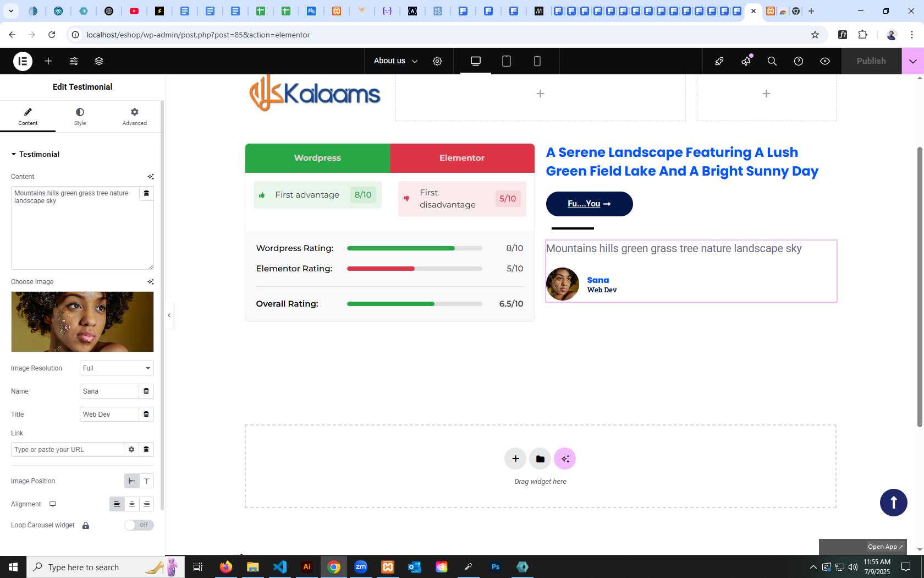Open the Elementor logo menu
The height and width of the screenshot is (578, 924).
tap(23, 61)
